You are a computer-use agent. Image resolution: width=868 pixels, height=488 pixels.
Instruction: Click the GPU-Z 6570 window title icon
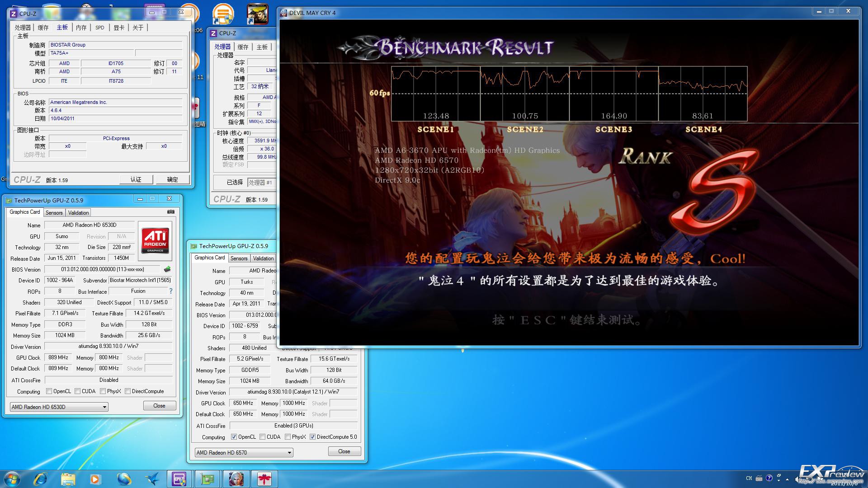(x=194, y=246)
